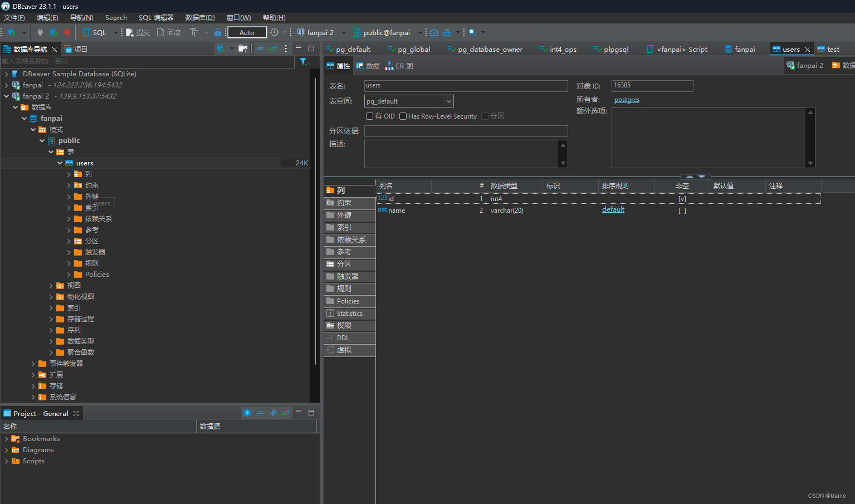The height and width of the screenshot is (504, 855).
Task: Collapse all nodes in database navigator
Action: coord(260,48)
